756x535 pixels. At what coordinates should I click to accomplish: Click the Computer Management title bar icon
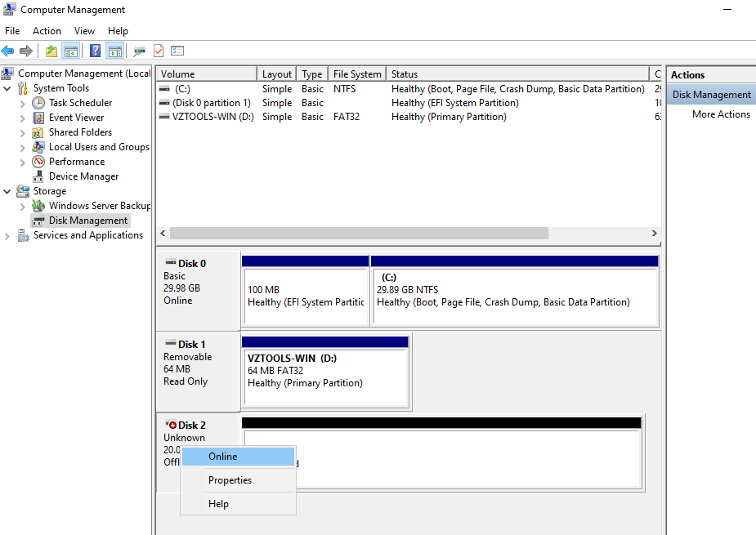tap(9, 9)
